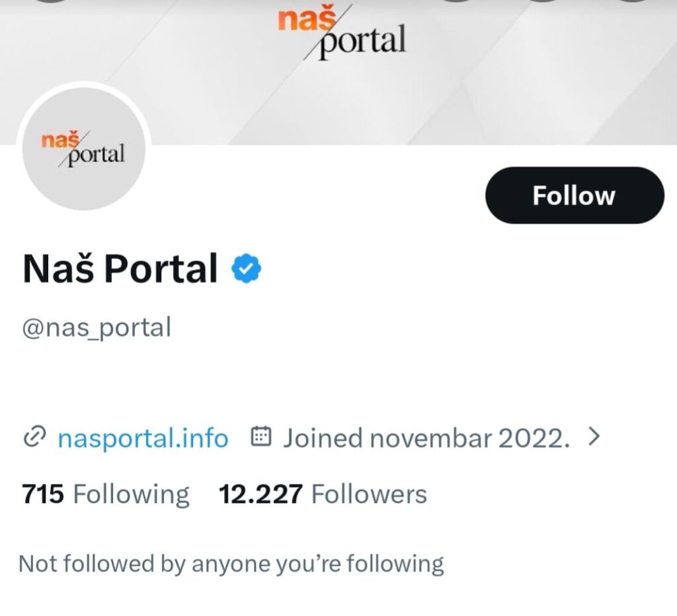Open the nasportal.info website link

(143, 438)
